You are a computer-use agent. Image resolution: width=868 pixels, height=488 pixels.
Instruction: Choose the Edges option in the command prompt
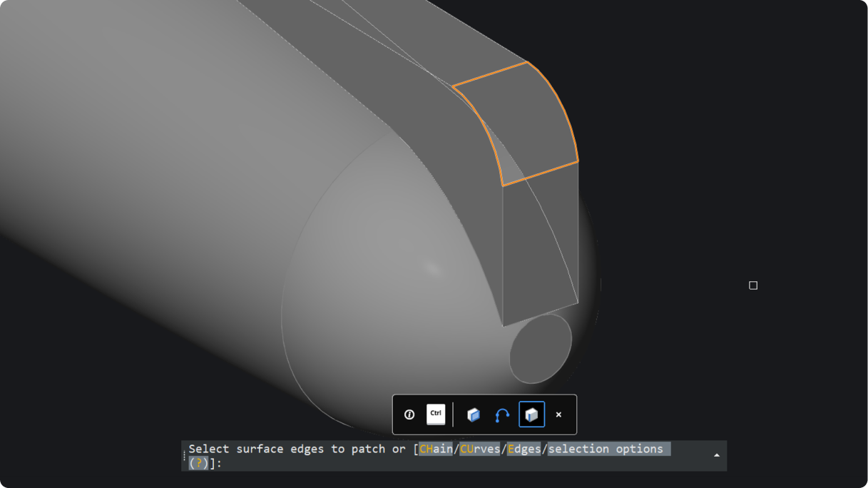(x=524, y=449)
